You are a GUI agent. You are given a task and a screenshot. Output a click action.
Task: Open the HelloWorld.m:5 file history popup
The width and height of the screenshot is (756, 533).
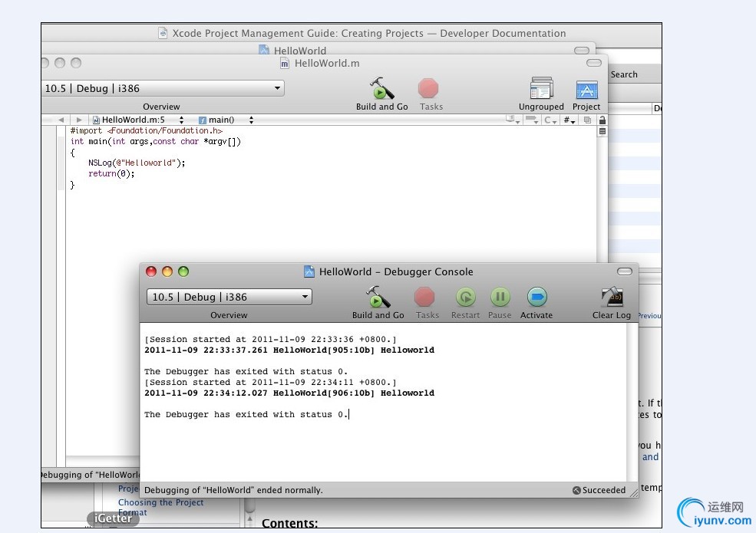138,120
